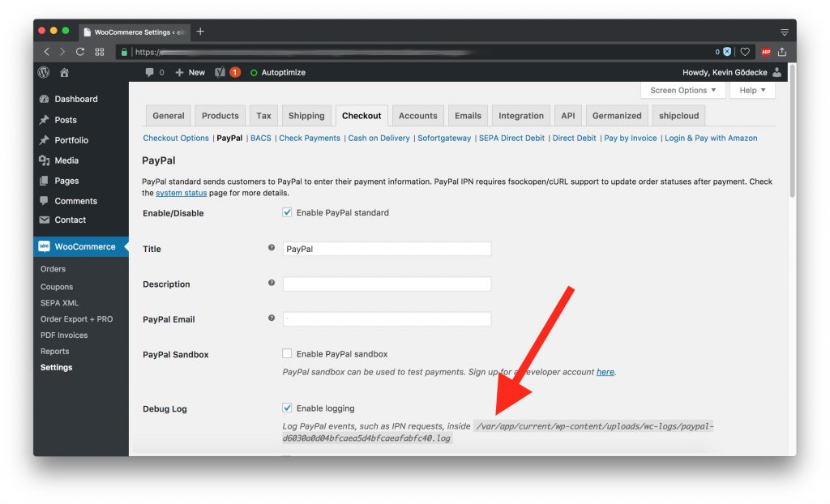Click the Autoptimize admin bar item
Image resolution: width=830 pixels, height=504 pixels.
278,73
